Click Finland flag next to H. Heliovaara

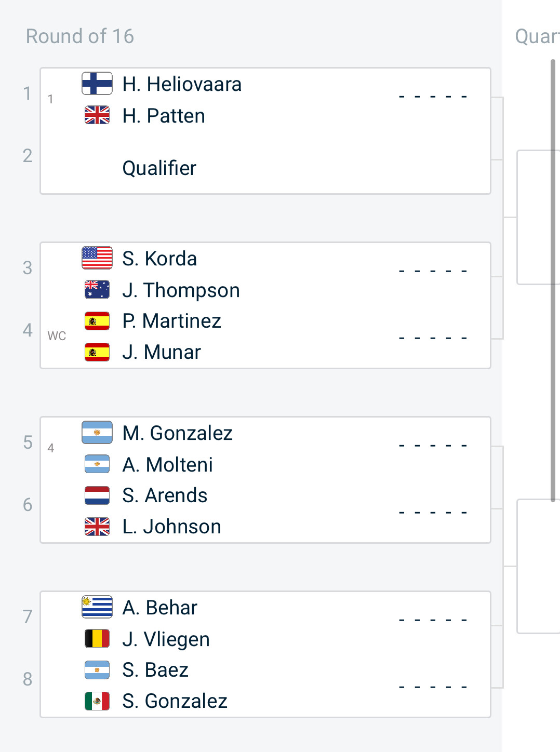(97, 84)
